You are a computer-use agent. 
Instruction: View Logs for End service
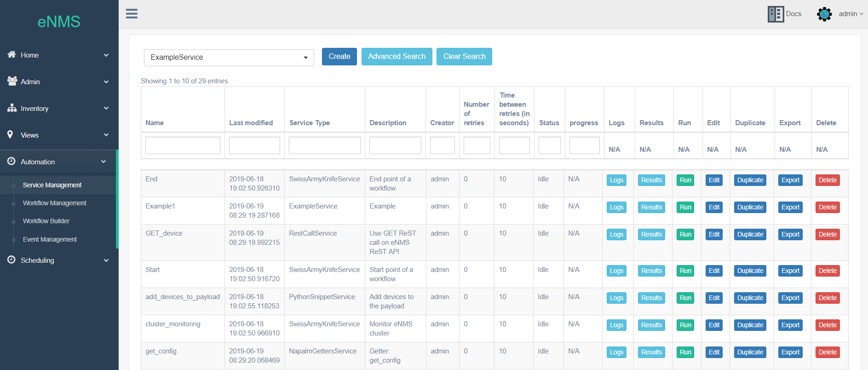coord(616,180)
